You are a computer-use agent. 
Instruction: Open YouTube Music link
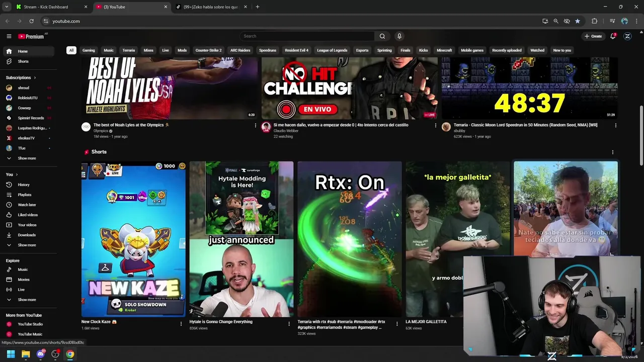pyautogui.click(x=28, y=334)
